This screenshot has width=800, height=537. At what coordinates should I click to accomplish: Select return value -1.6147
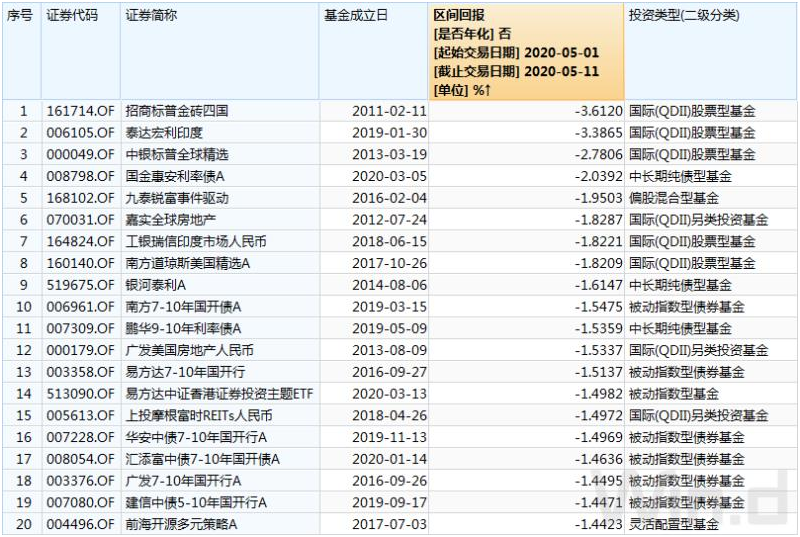598,285
